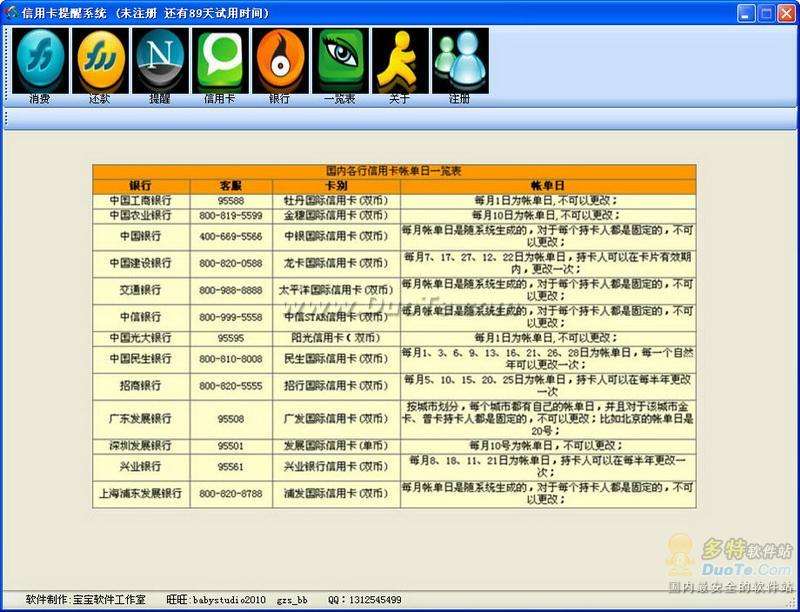Click status bar entry 旺旺:babystudio2010
The height and width of the screenshot is (612, 800).
point(216,600)
